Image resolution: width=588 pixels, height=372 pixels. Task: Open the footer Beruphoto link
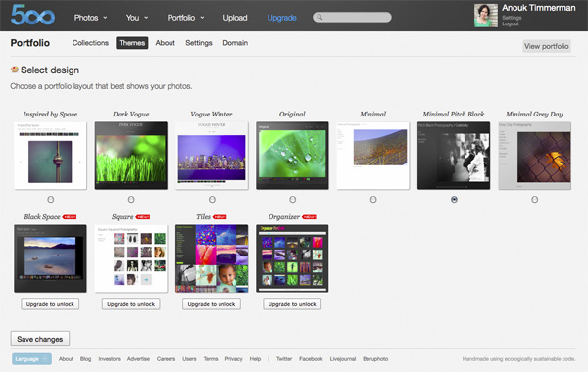(x=375, y=359)
